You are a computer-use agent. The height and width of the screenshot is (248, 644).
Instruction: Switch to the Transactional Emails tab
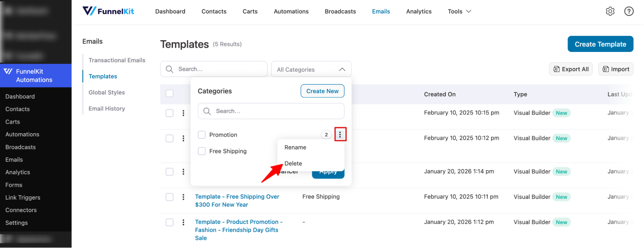point(117,60)
